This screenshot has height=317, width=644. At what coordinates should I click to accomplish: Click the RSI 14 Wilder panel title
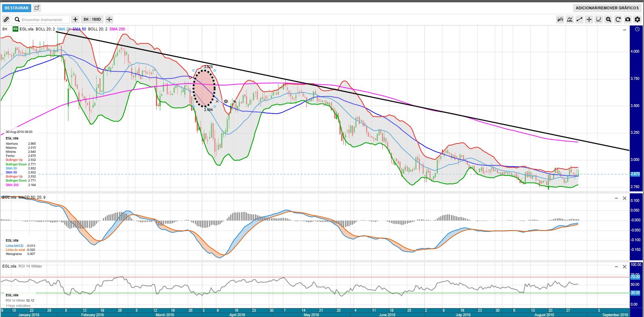(30, 266)
